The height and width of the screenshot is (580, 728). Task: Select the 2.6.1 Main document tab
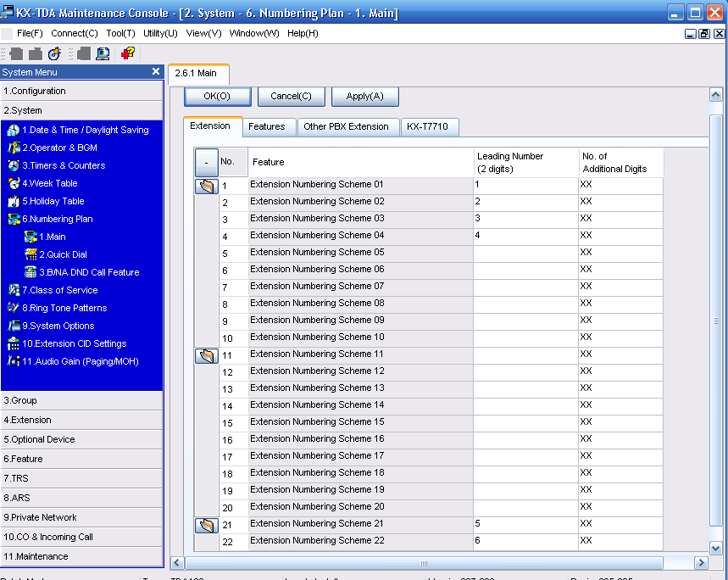click(198, 74)
